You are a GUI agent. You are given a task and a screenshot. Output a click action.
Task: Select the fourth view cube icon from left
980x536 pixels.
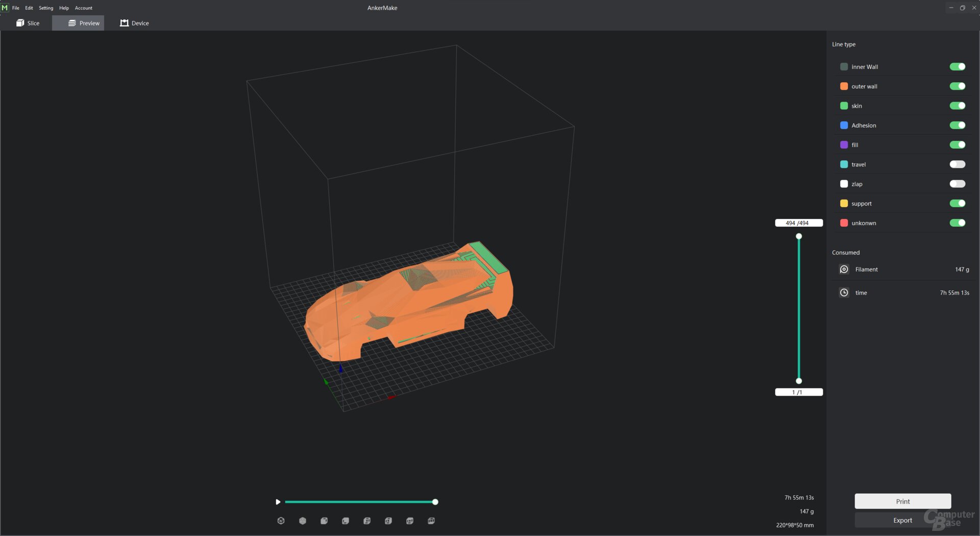346,521
